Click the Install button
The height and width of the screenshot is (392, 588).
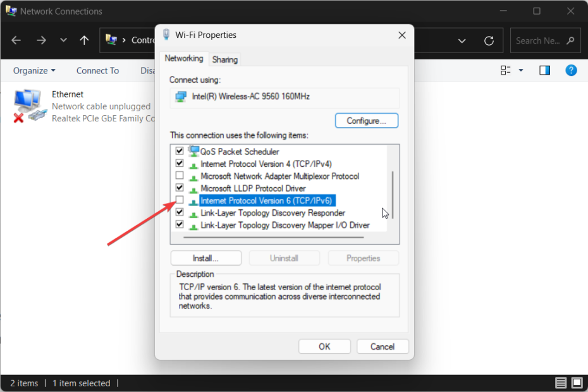coord(205,258)
